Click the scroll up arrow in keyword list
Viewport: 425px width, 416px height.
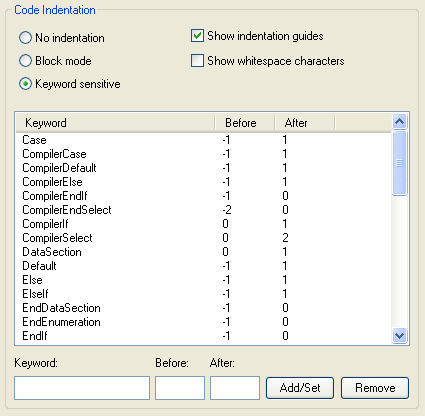(x=399, y=122)
